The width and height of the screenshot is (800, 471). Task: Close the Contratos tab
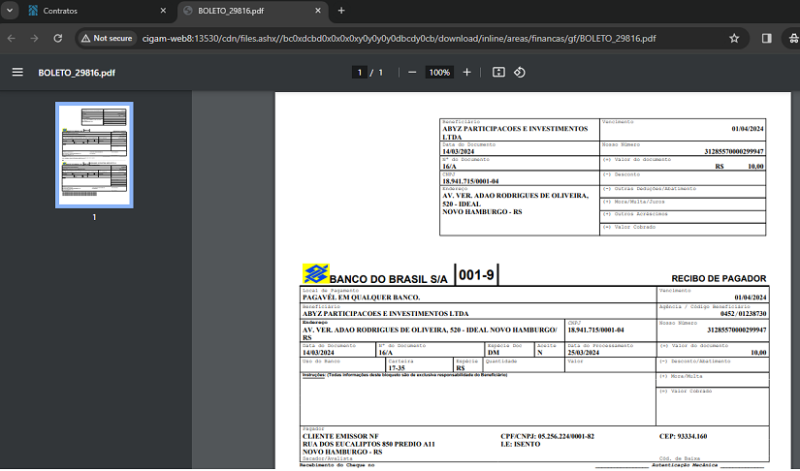[163, 11]
